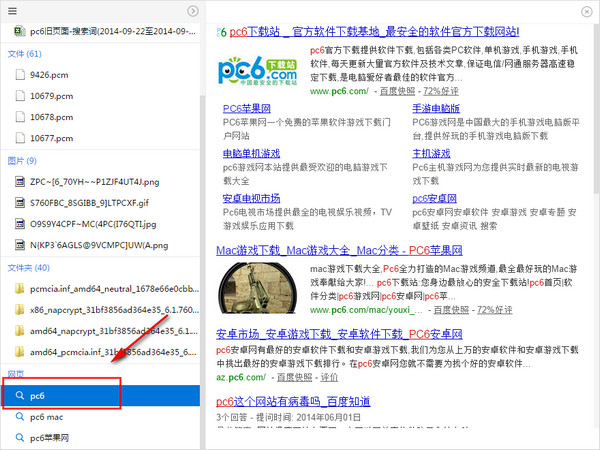This screenshot has height=450, width=600.
Task: Open 72%好评 rating of first result
Action: coord(441,91)
